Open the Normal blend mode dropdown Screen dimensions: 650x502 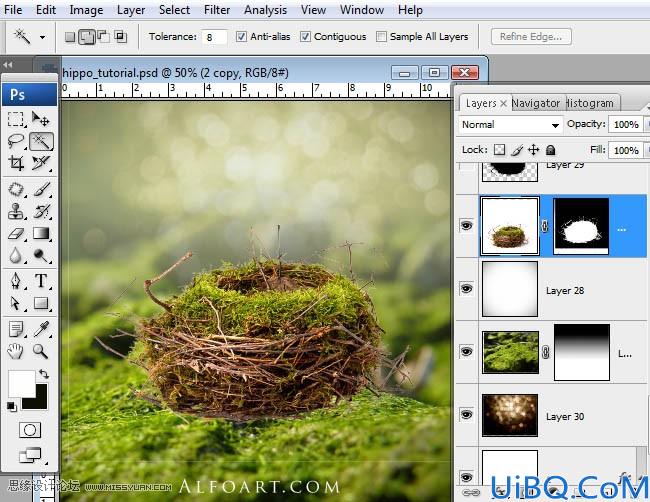(510, 125)
